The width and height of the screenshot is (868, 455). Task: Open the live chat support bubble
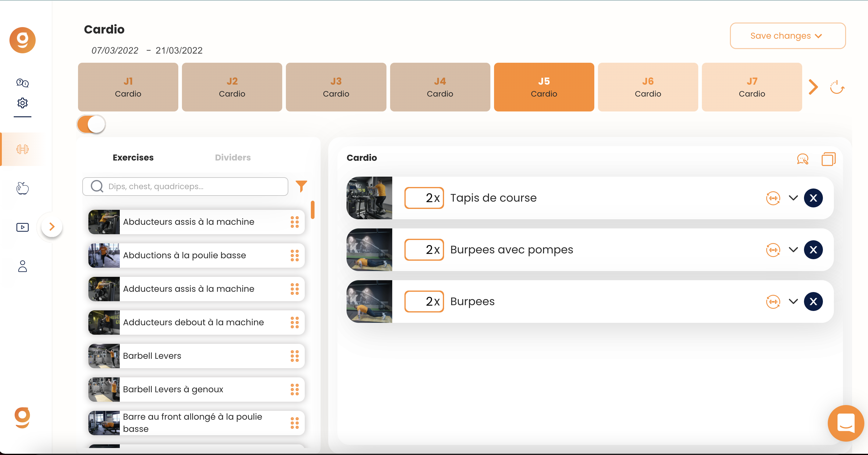point(846,423)
